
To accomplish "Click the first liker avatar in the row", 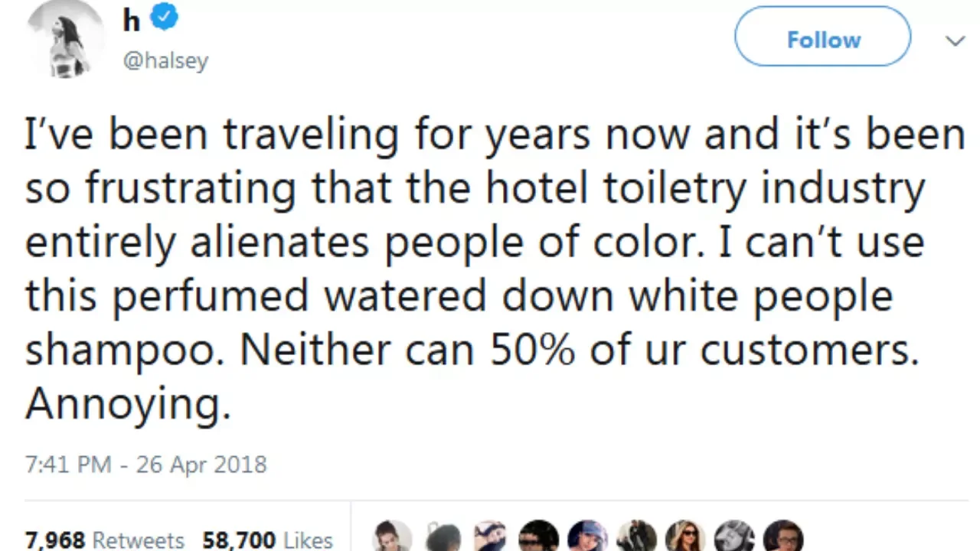I will click(394, 536).
